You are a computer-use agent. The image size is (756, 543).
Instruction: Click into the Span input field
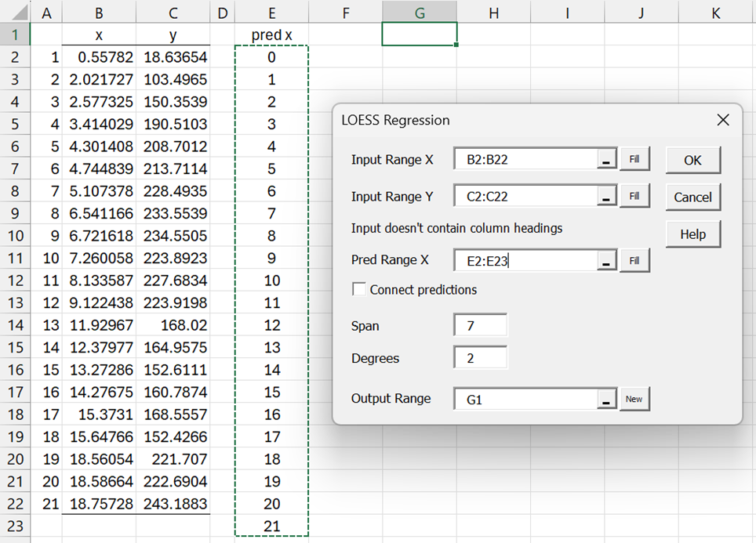pyautogui.click(x=480, y=326)
